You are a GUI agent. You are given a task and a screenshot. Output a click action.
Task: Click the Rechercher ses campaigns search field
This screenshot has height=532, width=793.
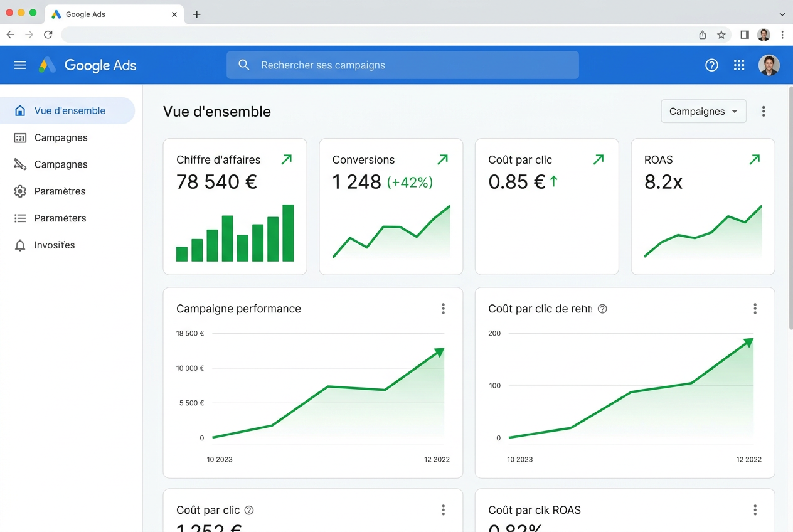coord(402,65)
